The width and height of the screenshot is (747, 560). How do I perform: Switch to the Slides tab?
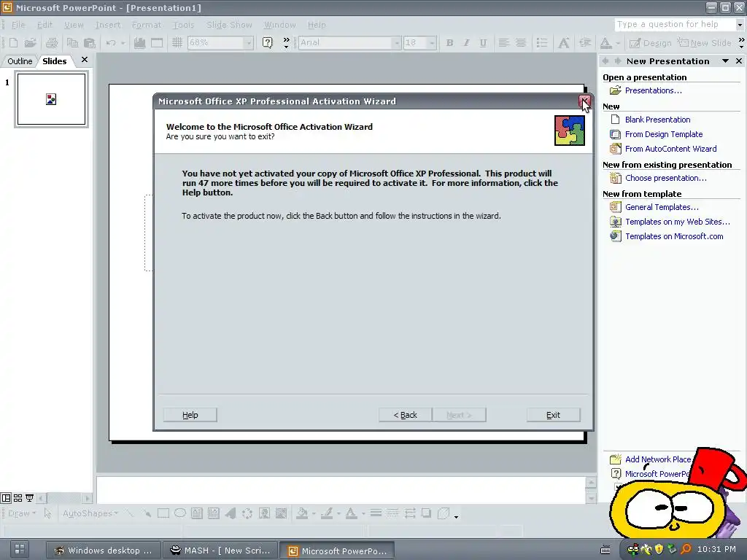coord(54,61)
